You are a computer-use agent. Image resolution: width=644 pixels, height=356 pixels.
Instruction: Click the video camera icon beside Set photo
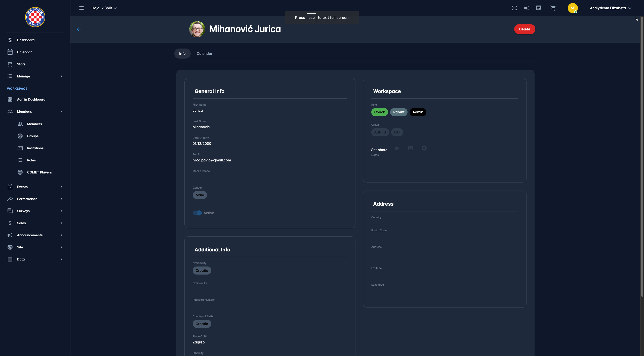click(397, 148)
